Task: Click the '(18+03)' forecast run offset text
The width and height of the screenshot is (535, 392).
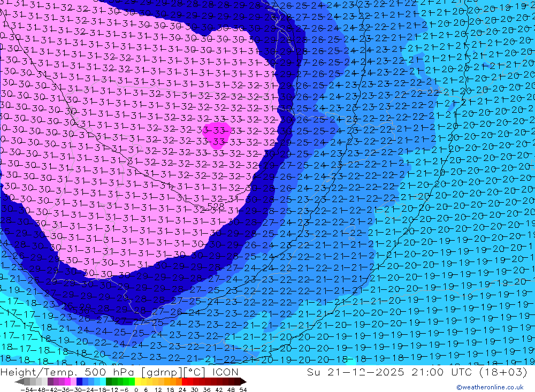Action: [x=503, y=372]
